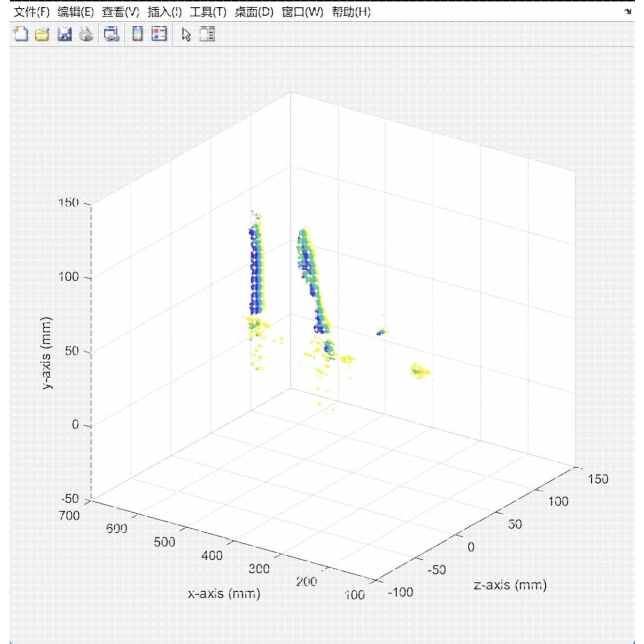Open the 工具(T) menu
This screenshot has height=644, width=644.
(x=208, y=12)
